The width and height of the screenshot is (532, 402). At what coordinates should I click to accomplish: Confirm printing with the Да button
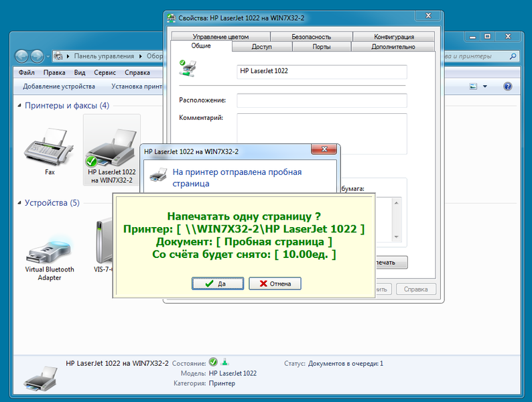(218, 283)
